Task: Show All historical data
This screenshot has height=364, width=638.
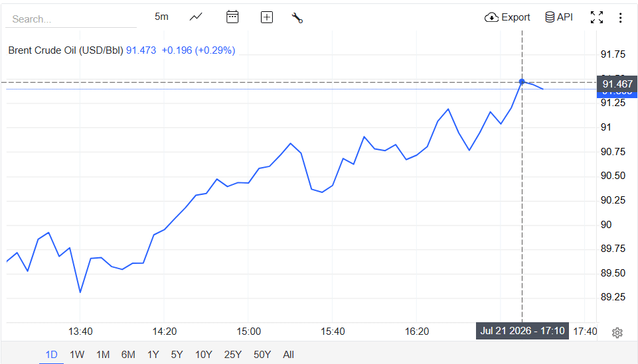Action: (289, 355)
